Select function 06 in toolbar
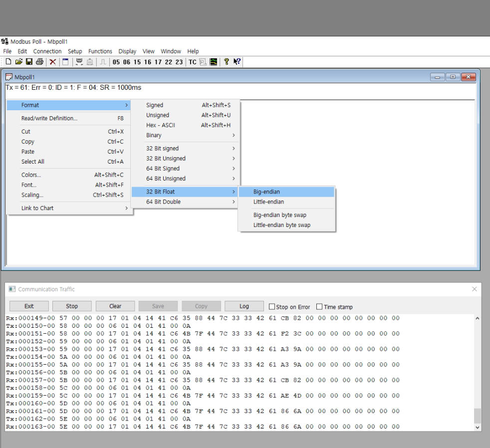The width and height of the screenshot is (490, 448). click(x=127, y=62)
